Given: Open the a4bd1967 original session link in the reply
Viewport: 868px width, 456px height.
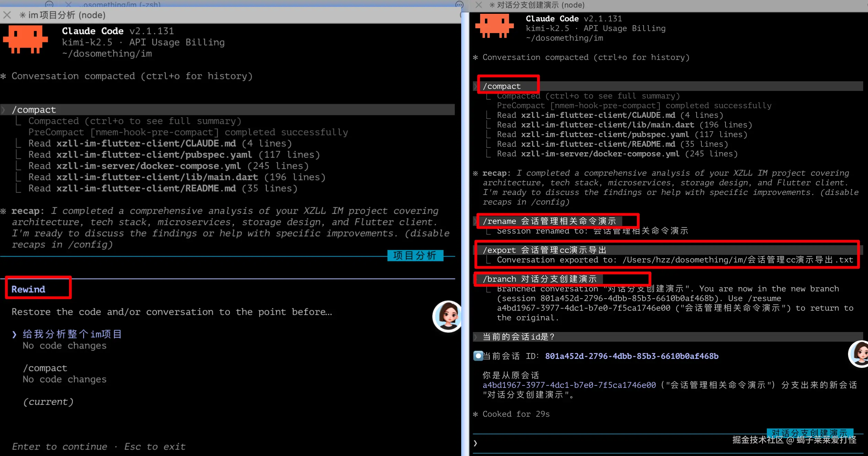Looking at the screenshot, I should 569,385.
